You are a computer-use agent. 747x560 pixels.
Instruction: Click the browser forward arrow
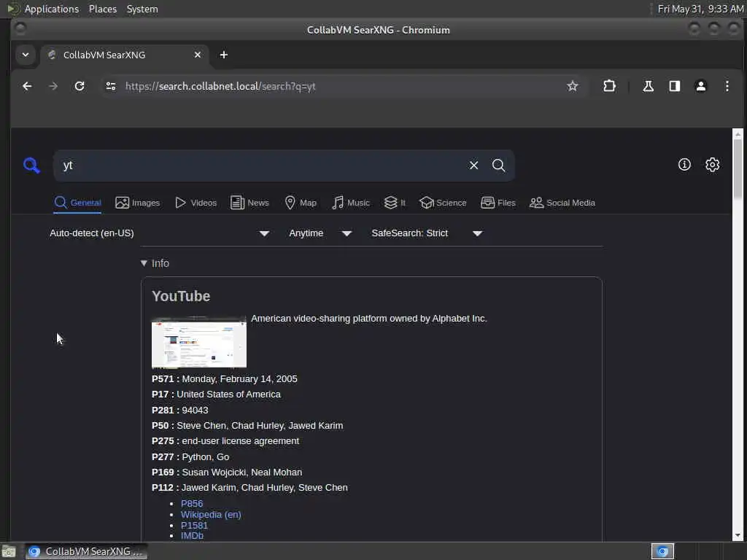(53, 86)
